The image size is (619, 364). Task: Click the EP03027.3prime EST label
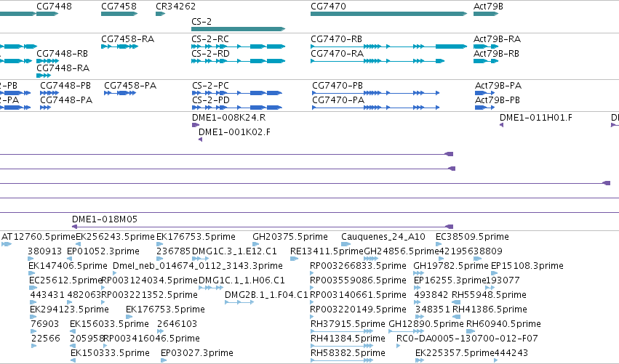(197, 353)
